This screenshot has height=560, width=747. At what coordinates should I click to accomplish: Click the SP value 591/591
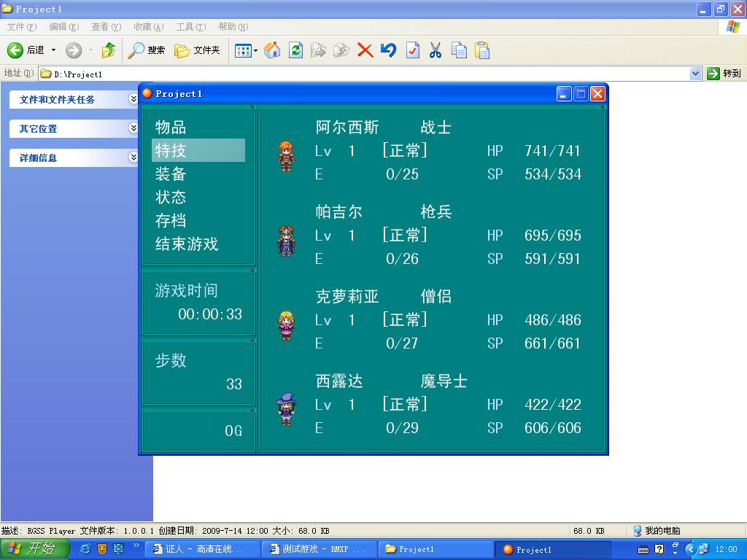pyautogui.click(x=553, y=259)
